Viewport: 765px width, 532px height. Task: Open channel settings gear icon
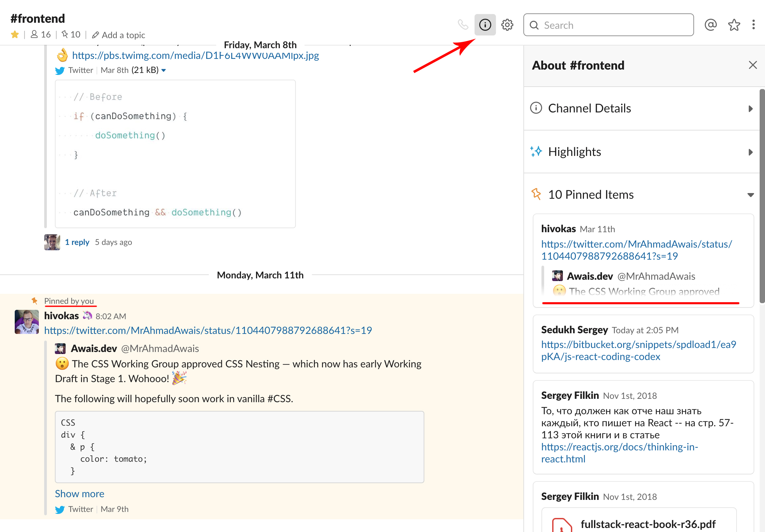click(507, 25)
